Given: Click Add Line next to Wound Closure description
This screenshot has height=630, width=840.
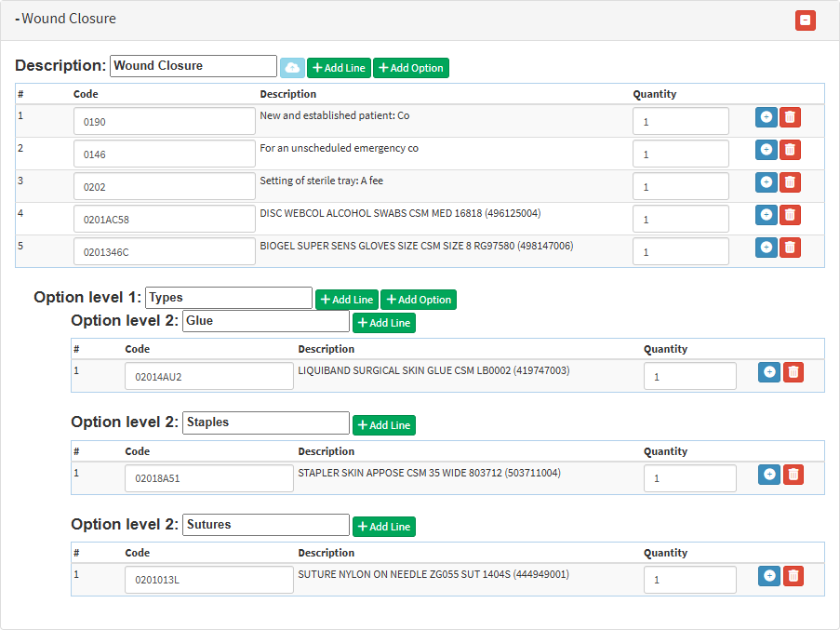Looking at the screenshot, I should pos(339,68).
